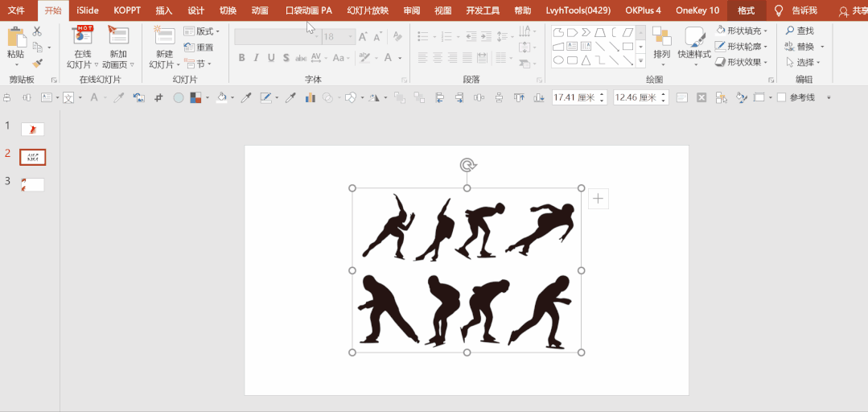Click the Cut scissors icon
The height and width of the screenshot is (412, 868).
[37, 31]
